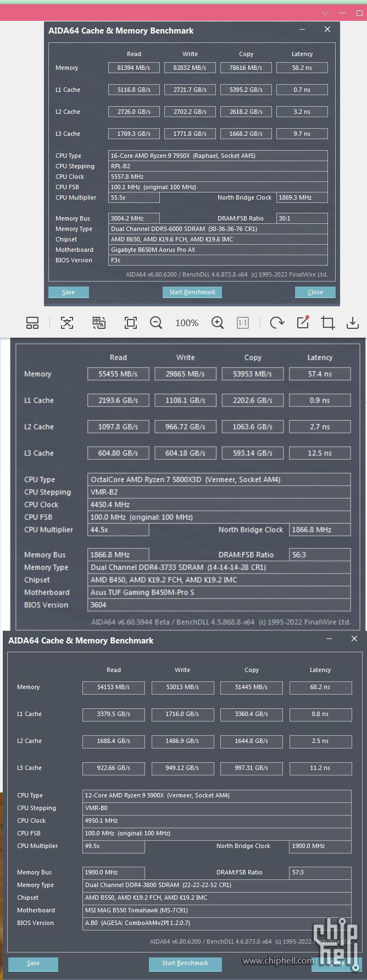Open the thumbnail layout view icon
This screenshot has width=367, height=980.
pyautogui.click(x=33, y=323)
